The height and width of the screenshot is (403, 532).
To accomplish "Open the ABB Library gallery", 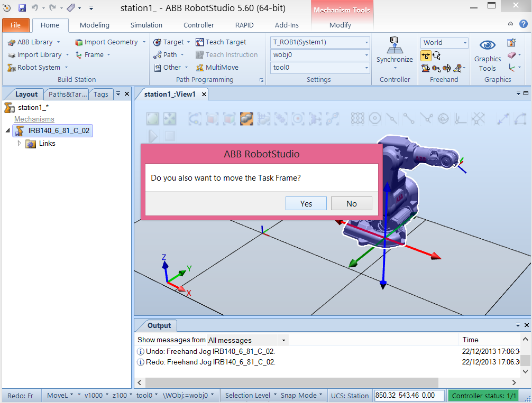I will pos(34,42).
